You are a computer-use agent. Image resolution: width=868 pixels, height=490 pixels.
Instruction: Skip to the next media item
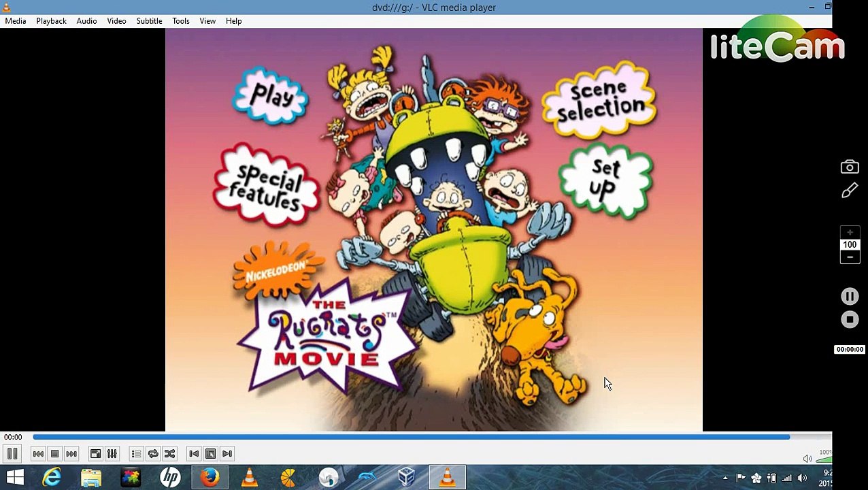tap(71, 454)
